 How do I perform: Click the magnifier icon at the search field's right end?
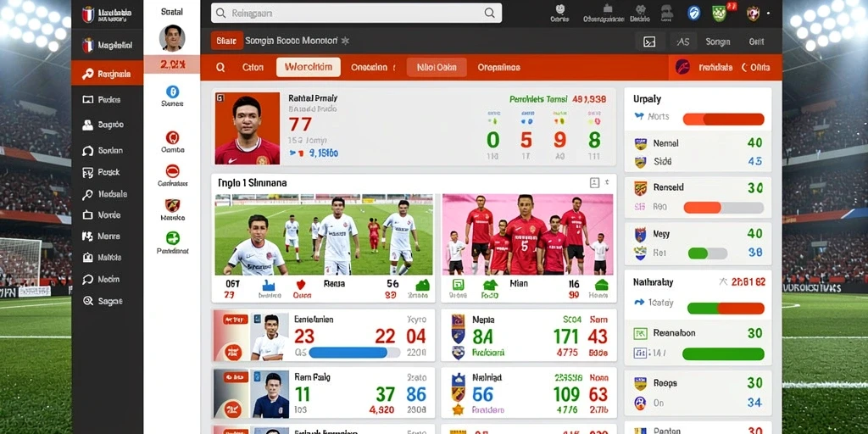pos(489,13)
